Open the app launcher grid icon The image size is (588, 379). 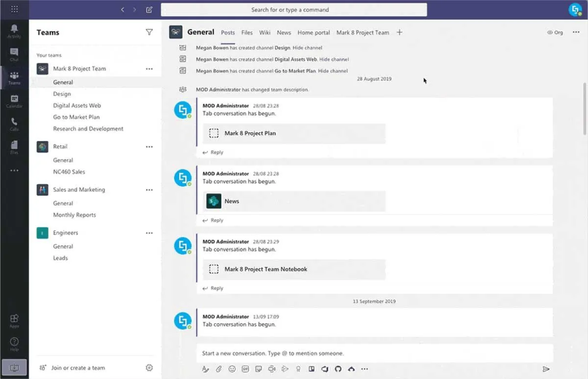[x=14, y=9]
